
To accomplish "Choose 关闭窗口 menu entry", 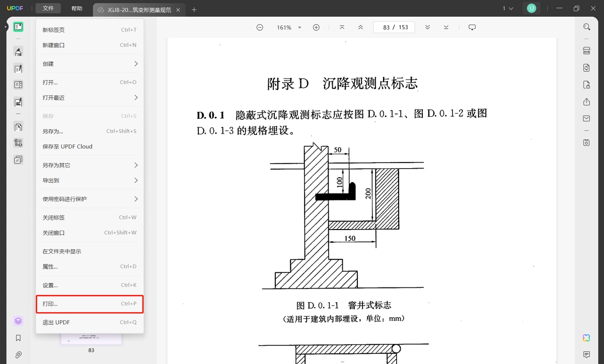I will point(90,233).
